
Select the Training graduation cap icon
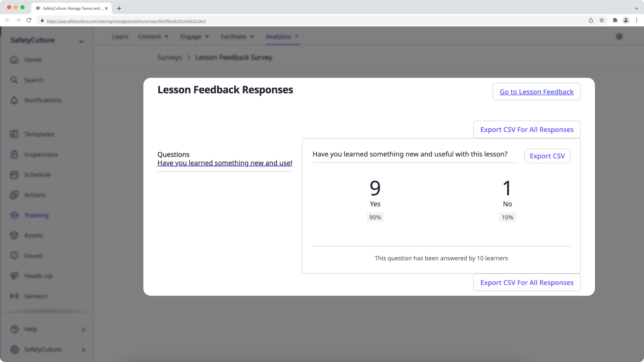(14, 215)
